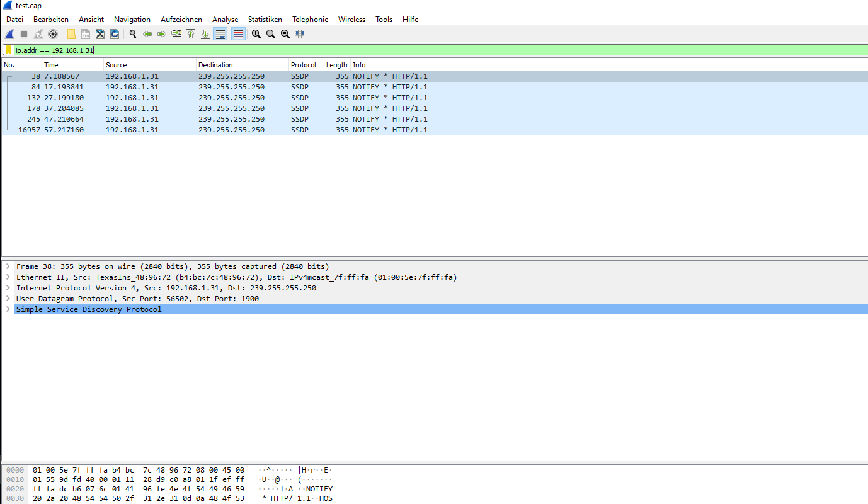The height and width of the screenshot is (504, 868).
Task: Toggle auto-scroll during live capture
Action: [220, 34]
